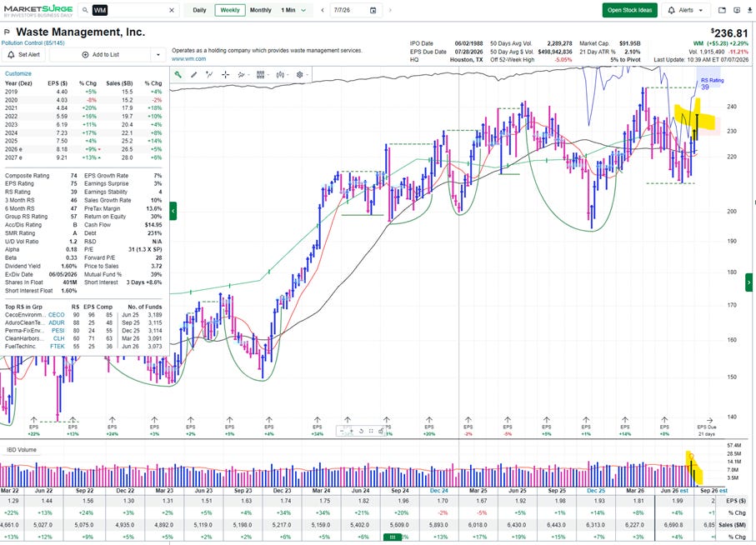Visit www.wm.com website link
Viewport: 756px width, 545px height.
188,59
